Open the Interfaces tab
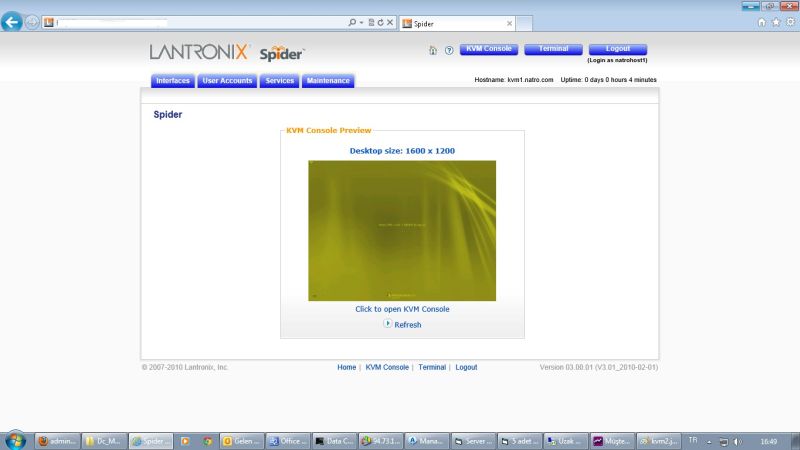This screenshot has width=800, height=450. coord(173,81)
